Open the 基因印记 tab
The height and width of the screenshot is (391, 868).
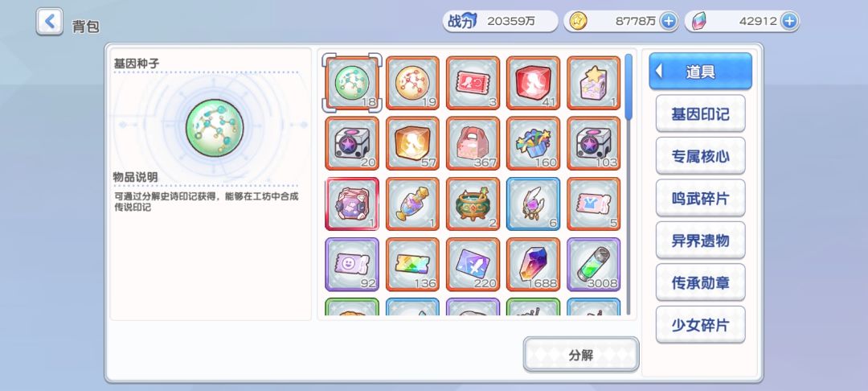point(700,114)
